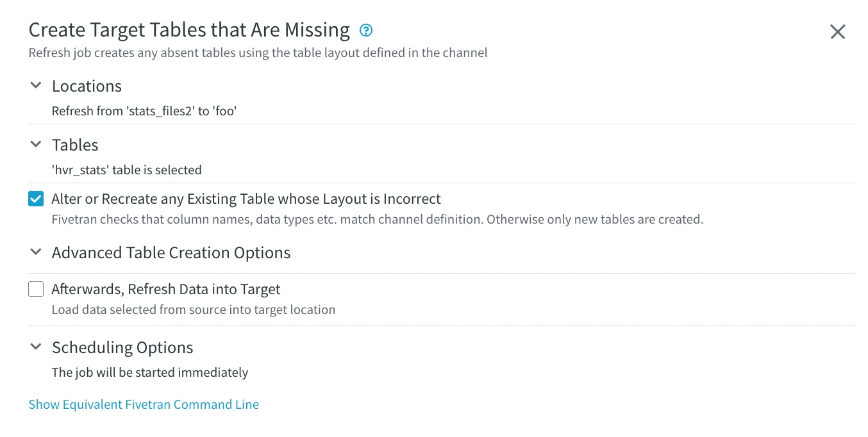Click the Tables section chevron arrow
The height and width of the screenshot is (437, 868).
pyautogui.click(x=36, y=144)
